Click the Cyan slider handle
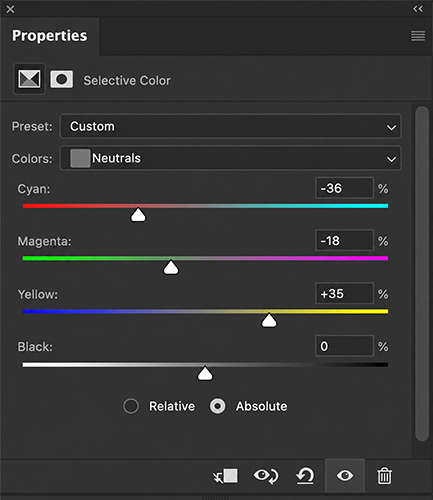433x500 pixels. click(x=138, y=215)
